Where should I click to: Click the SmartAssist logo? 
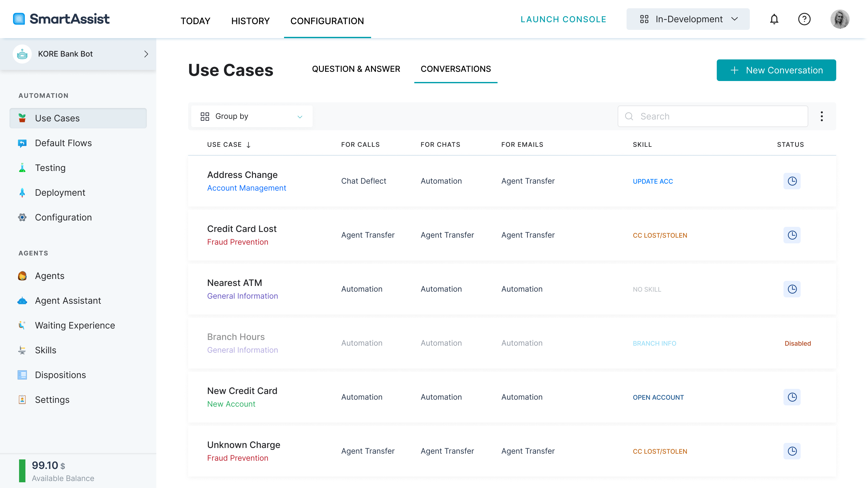point(61,19)
